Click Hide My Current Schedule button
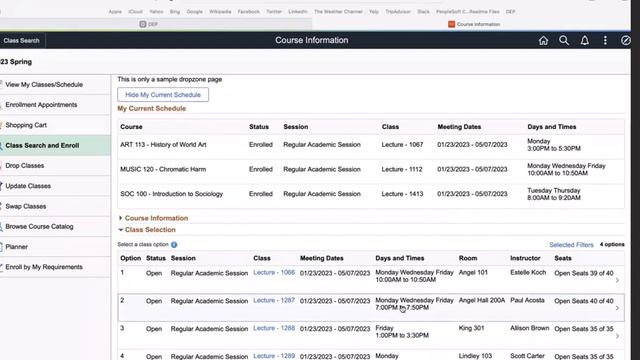 tap(163, 95)
